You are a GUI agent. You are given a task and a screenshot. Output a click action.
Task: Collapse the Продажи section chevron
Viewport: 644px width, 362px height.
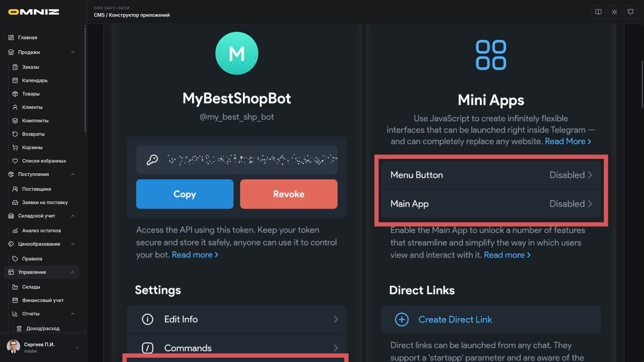click(73, 52)
